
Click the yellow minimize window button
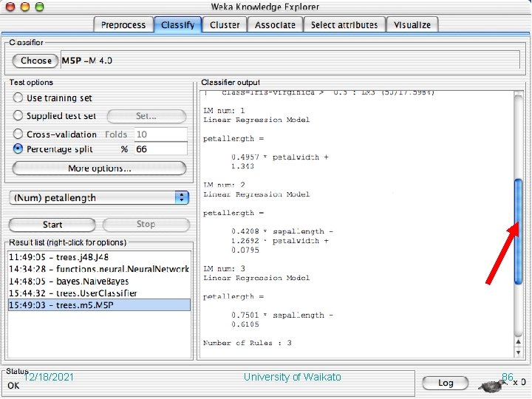click(x=25, y=7)
